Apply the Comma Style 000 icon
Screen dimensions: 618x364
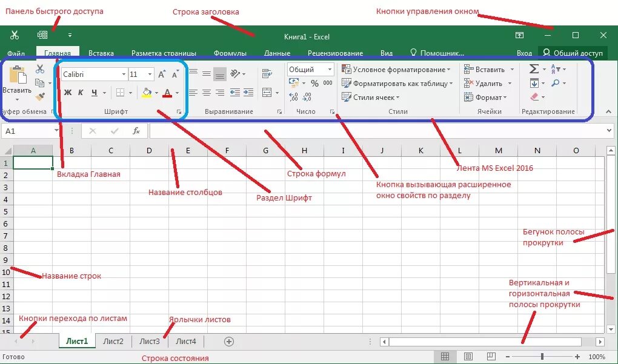pos(328,83)
